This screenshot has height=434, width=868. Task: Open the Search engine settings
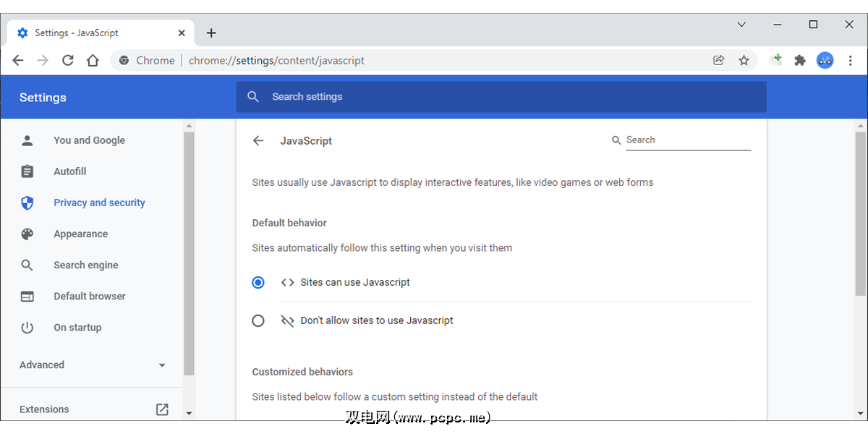pyautogui.click(x=85, y=265)
